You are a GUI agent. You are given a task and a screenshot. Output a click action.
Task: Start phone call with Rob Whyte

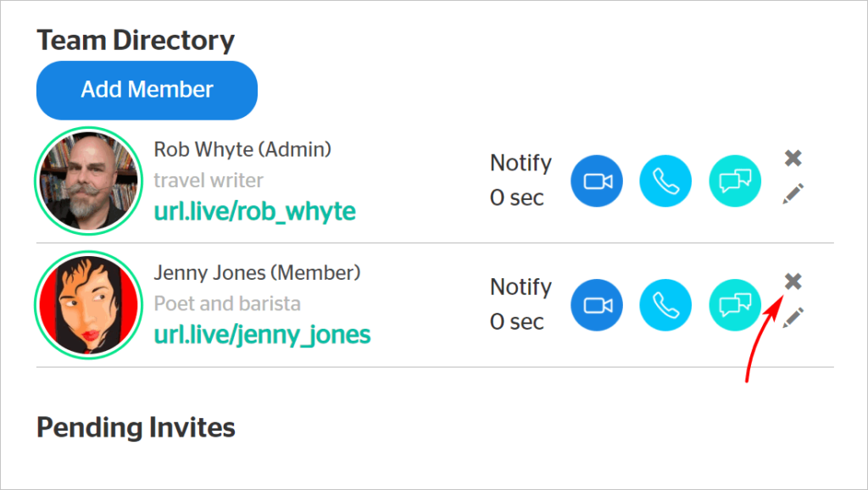pyautogui.click(x=665, y=181)
